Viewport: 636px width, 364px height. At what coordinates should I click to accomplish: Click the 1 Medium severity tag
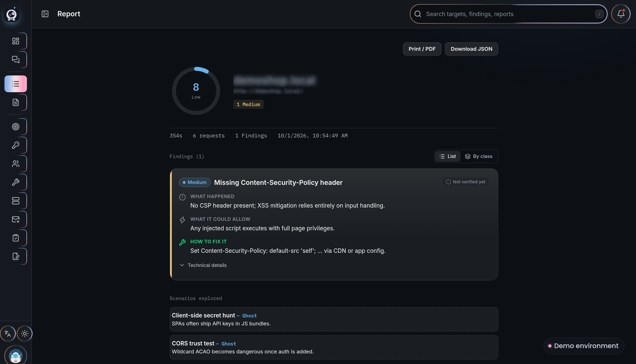click(x=248, y=105)
